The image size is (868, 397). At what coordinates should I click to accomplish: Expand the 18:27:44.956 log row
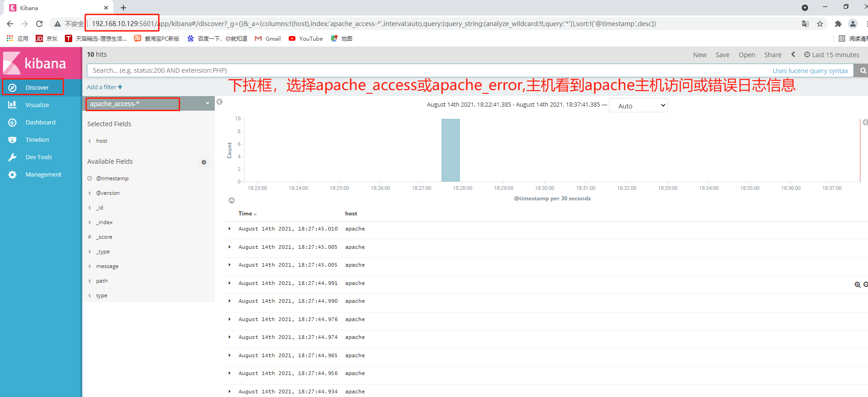click(x=229, y=373)
